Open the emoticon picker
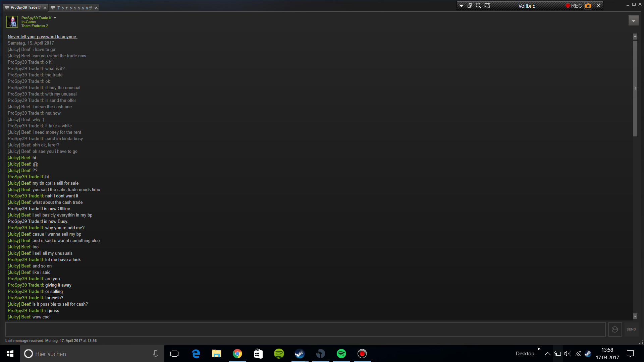 (x=615, y=329)
